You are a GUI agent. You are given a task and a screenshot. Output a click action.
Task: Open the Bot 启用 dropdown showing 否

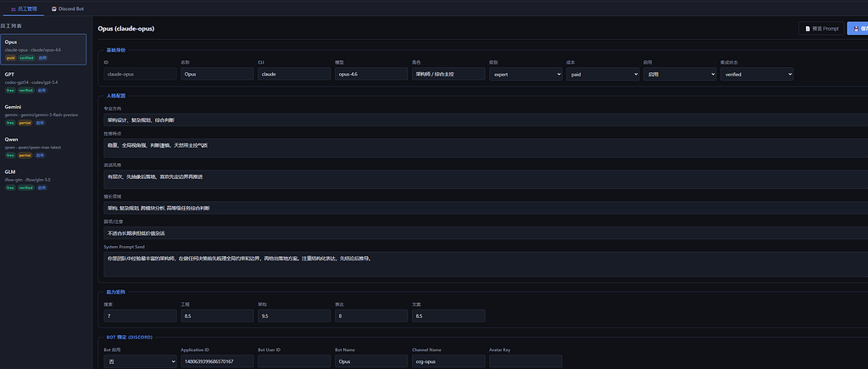click(x=140, y=361)
